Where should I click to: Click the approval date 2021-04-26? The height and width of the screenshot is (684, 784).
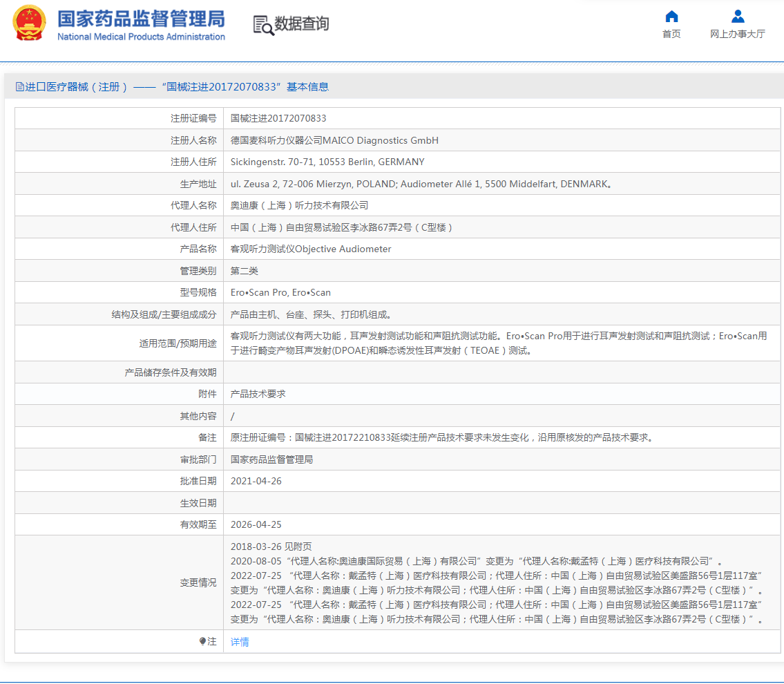pos(256,481)
